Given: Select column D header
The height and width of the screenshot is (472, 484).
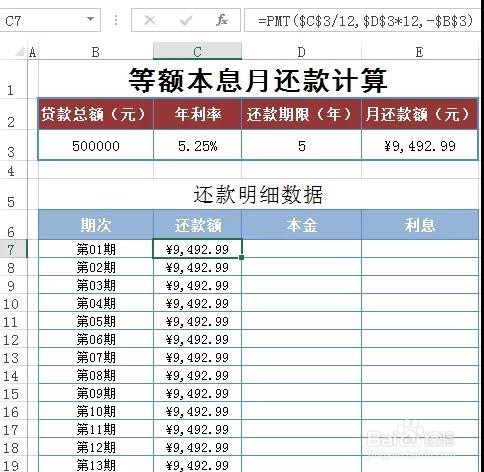Looking at the screenshot, I should tap(301, 52).
